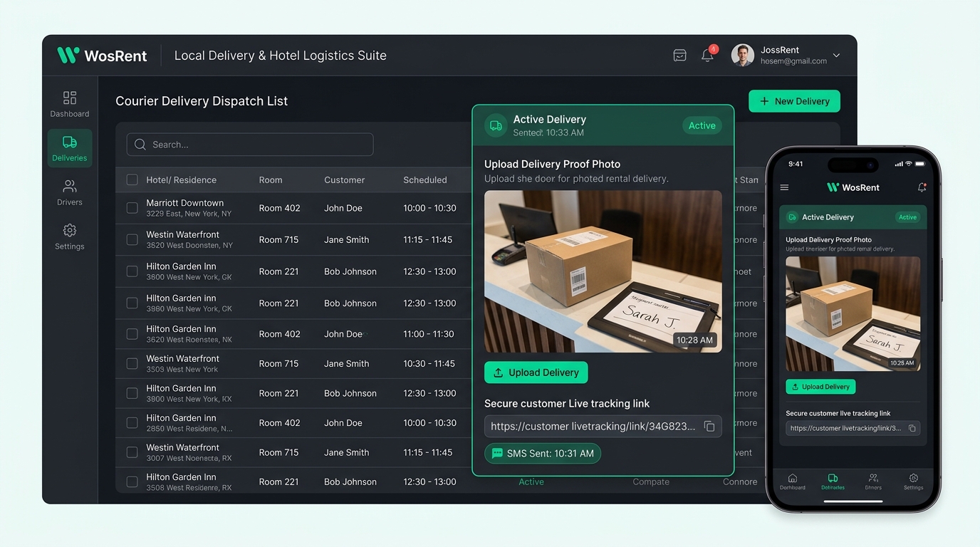Click the 11:00 - 11:30 scheduled time

click(x=429, y=334)
